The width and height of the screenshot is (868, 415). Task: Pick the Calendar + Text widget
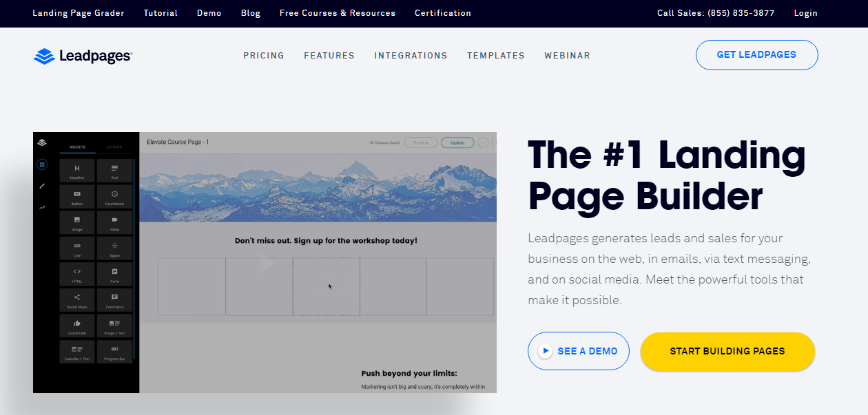(x=77, y=352)
